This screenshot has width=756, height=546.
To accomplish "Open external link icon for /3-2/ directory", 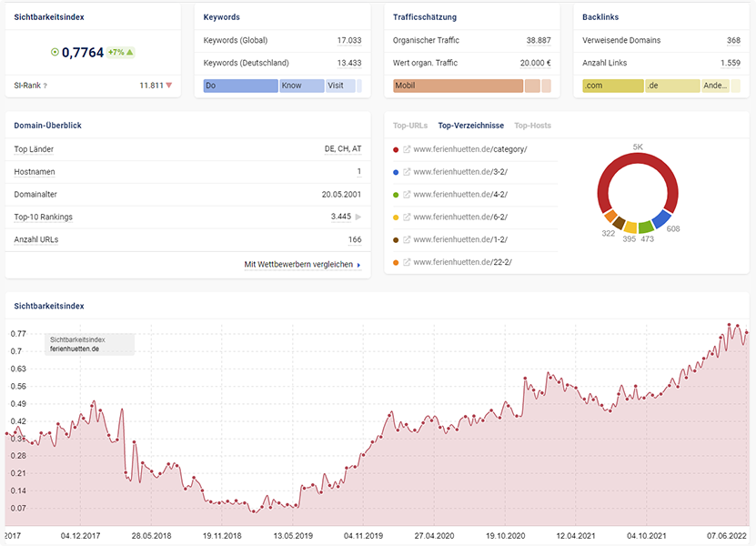I will coord(407,172).
